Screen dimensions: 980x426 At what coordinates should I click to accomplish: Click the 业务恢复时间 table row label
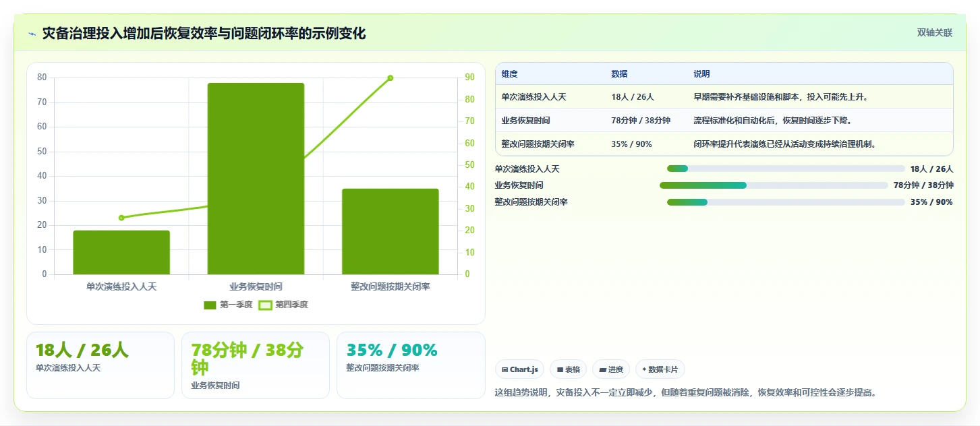525,121
